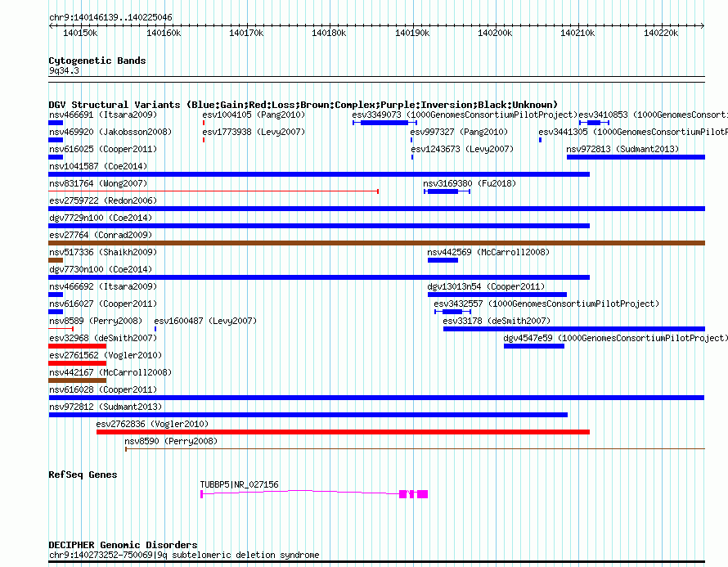Image resolution: width=728 pixels, height=567 pixels.
Task: Open the esv3349073 variant feature bar
Action: coord(384,123)
